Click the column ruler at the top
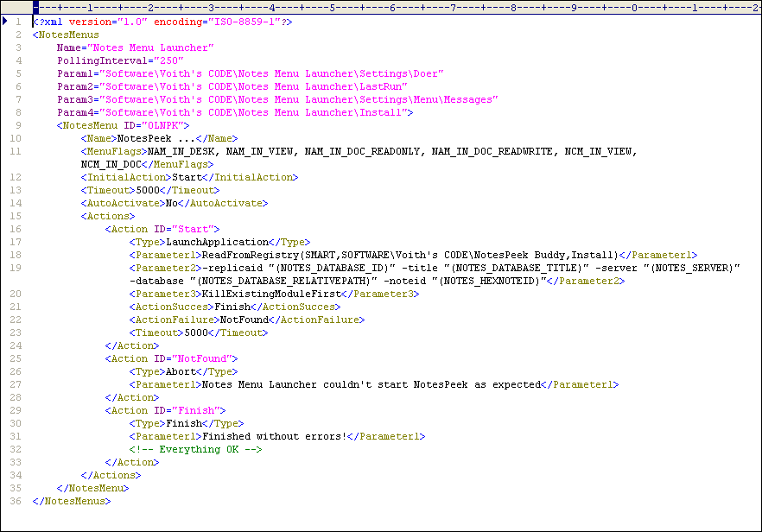Viewport: 762px width, 532px height. coord(397,7)
